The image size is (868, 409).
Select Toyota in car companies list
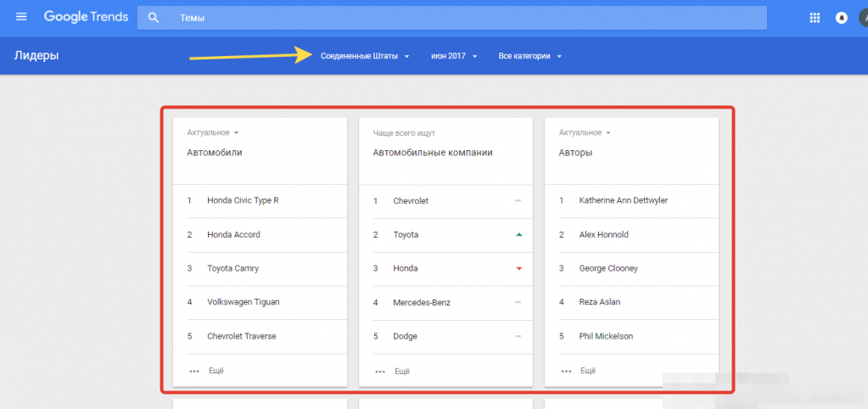pos(446,235)
